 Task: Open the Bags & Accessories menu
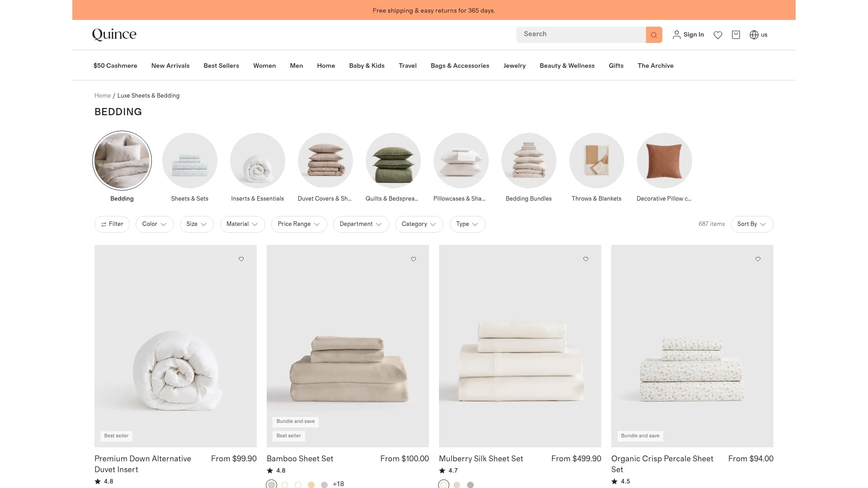click(x=460, y=66)
